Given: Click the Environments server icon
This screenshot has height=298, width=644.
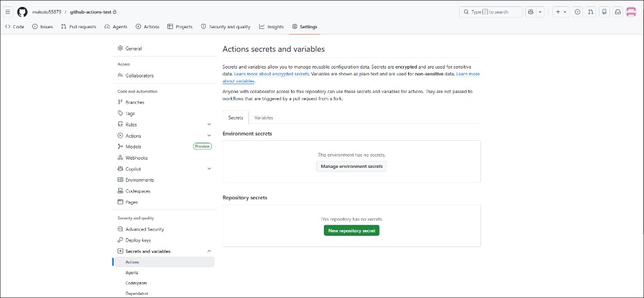Looking at the screenshot, I should click(x=120, y=180).
